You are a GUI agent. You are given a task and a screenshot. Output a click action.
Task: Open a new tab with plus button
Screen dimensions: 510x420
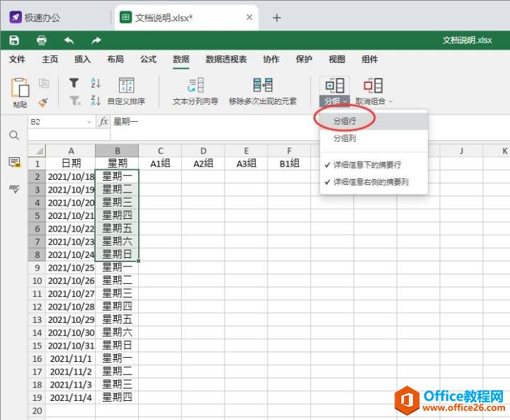[x=276, y=18]
